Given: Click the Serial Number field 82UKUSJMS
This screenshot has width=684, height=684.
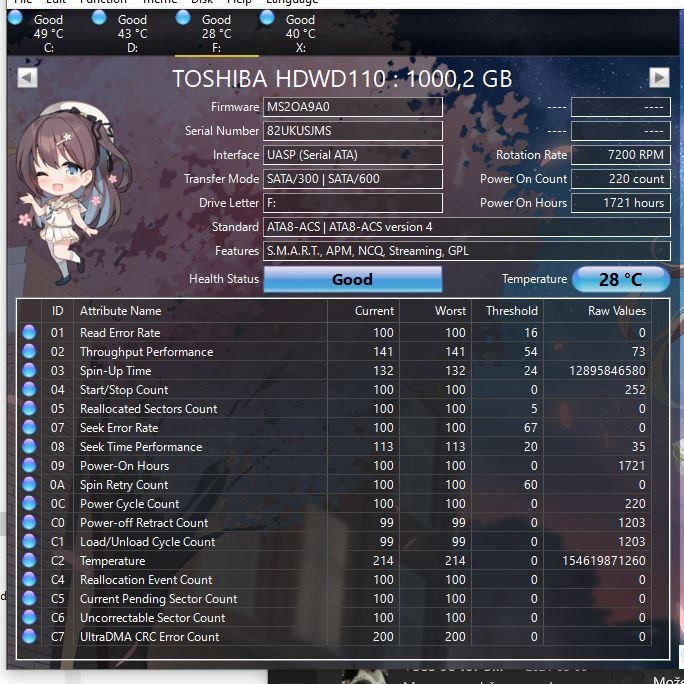Looking at the screenshot, I should click(x=352, y=131).
